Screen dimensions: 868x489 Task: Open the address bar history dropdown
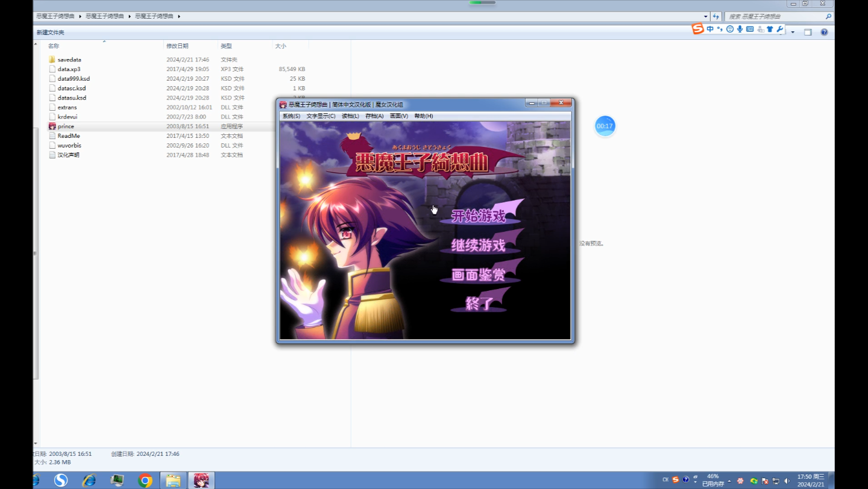click(706, 16)
